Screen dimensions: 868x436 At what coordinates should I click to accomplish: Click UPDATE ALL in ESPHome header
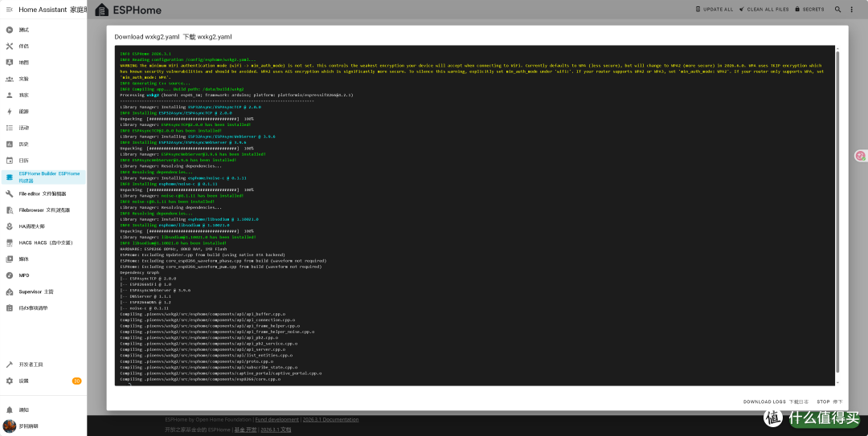714,10
